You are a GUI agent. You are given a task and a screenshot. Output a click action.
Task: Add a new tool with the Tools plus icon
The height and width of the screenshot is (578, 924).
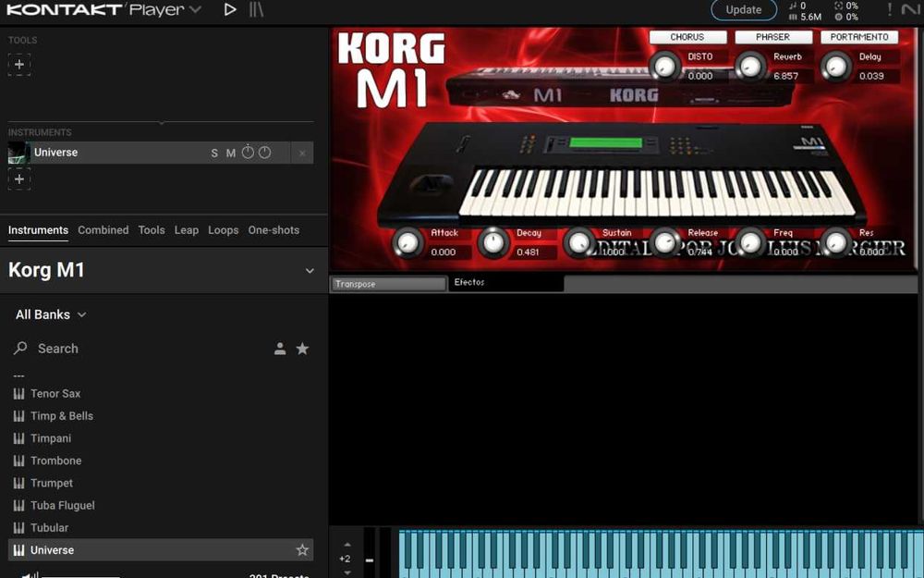(19, 65)
